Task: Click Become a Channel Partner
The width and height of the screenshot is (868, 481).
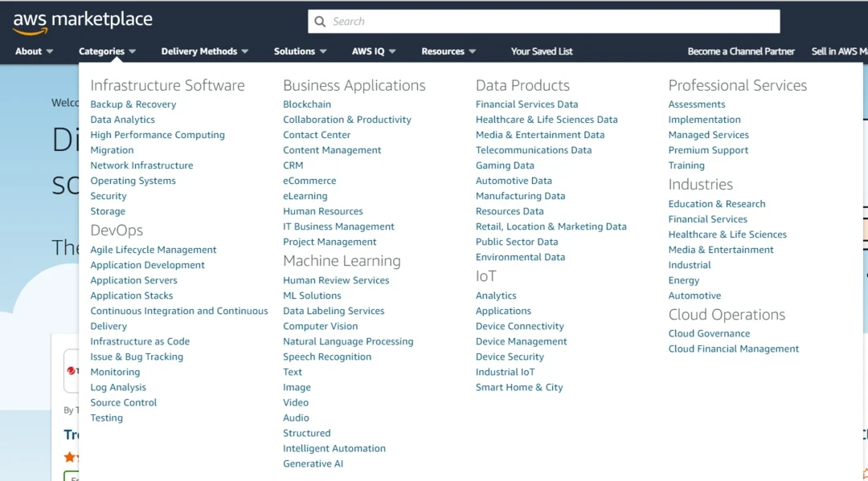Action: click(740, 51)
